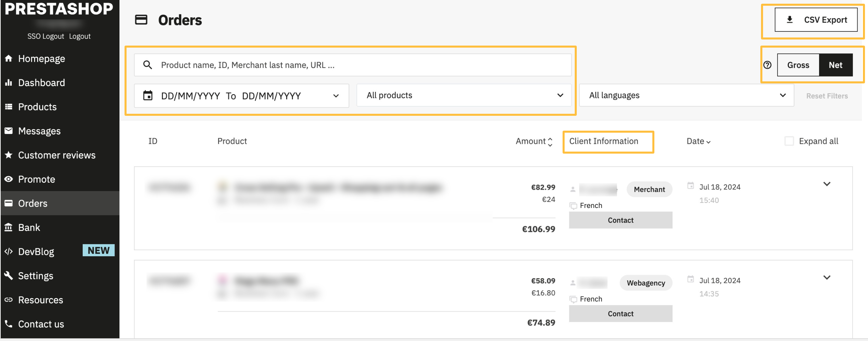Click calendar icon beside Jul 18, 2024 15:40
The height and width of the screenshot is (341, 868).
click(691, 186)
